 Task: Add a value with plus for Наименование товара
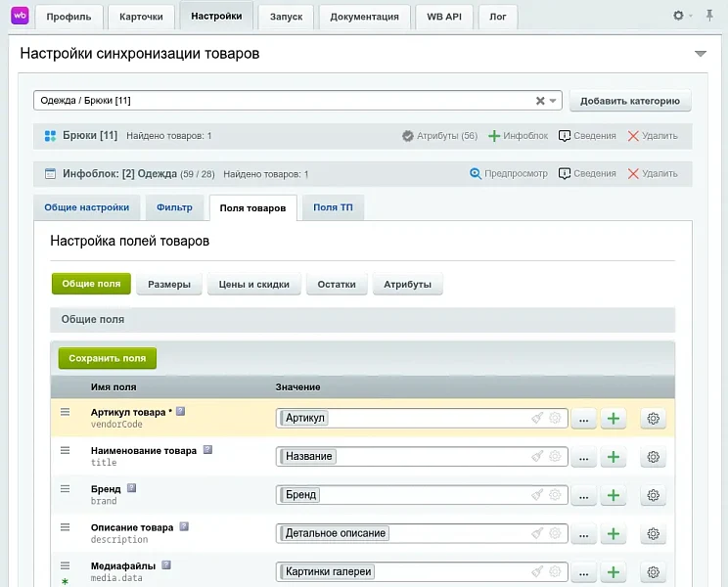[614, 457]
